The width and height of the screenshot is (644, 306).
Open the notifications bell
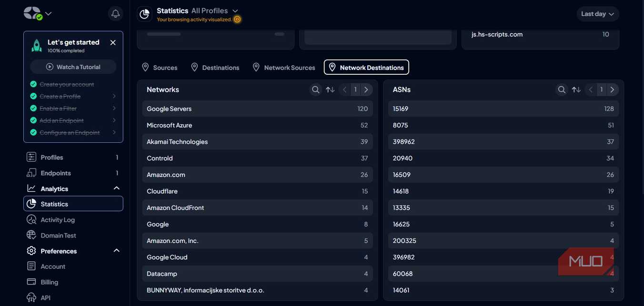(x=115, y=13)
